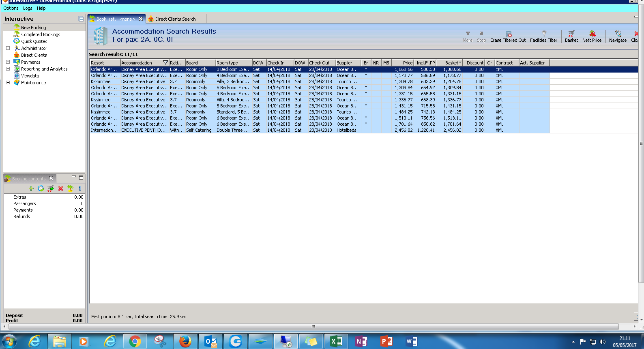Sort by the Resort column header

[x=105, y=63]
